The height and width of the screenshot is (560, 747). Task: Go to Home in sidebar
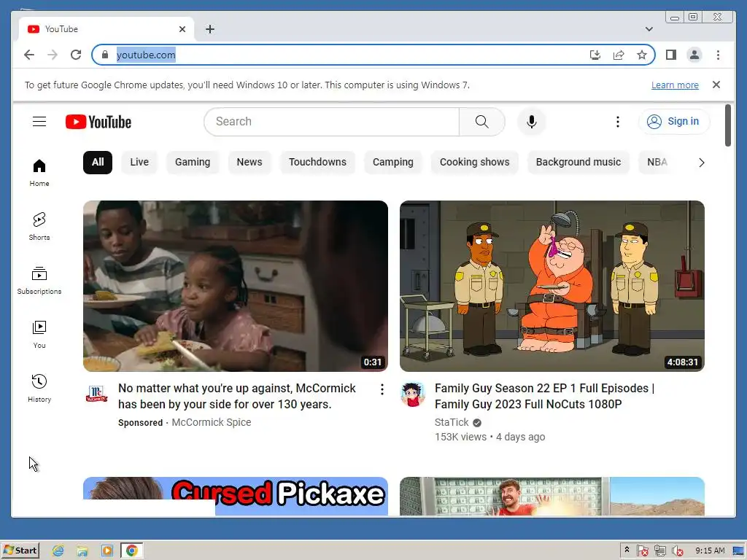pyautogui.click(x=39, y=172)
